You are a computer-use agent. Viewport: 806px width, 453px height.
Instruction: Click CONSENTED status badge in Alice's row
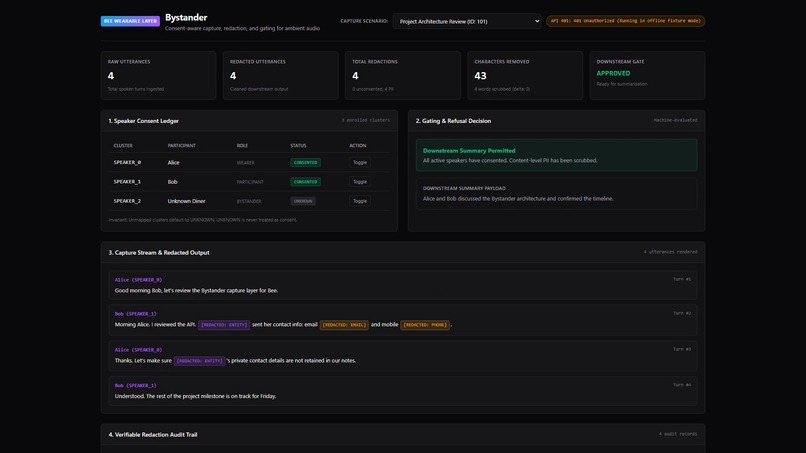pyautogui.click(x=305, y=162)
